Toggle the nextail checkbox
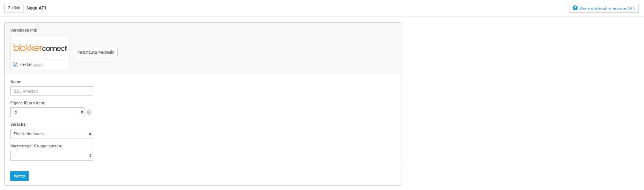This screenshot has height=190, width=644. pos(15,65)
